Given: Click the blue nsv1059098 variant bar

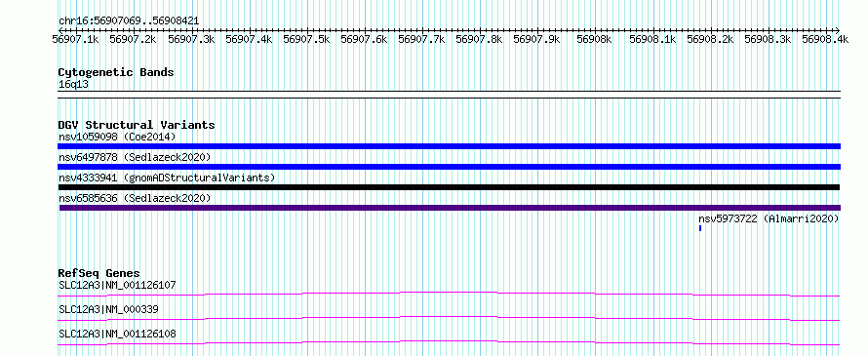Looking at the screenshot, I should pyautogui.click(x=449, y=146).
